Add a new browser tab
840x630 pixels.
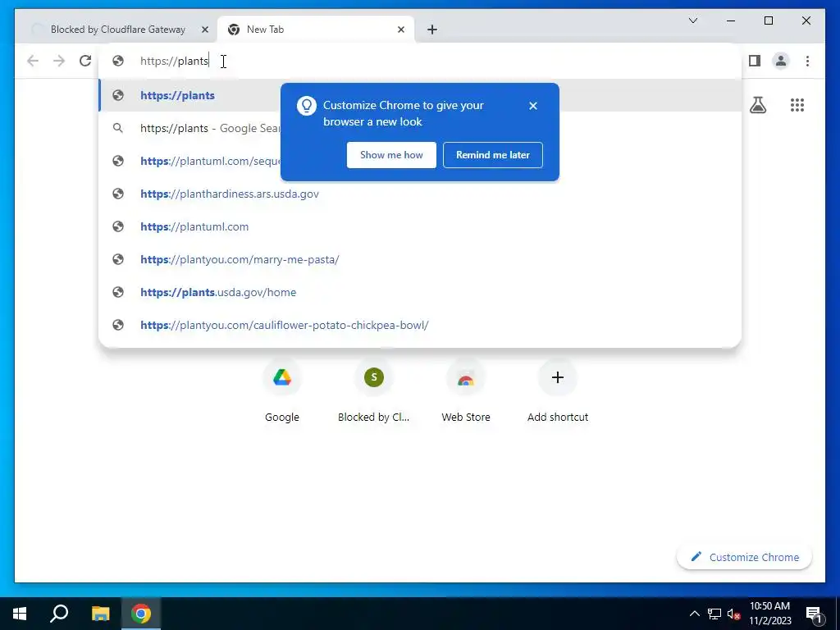(x=432, y=30)
